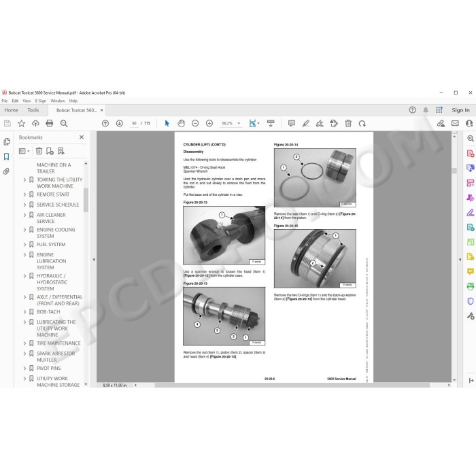
Task: Open the Help menu
Action: [x=73, y=101]
